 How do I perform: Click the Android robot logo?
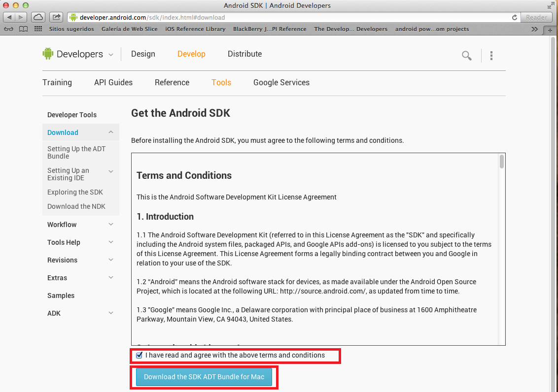(x=48, y=54)
